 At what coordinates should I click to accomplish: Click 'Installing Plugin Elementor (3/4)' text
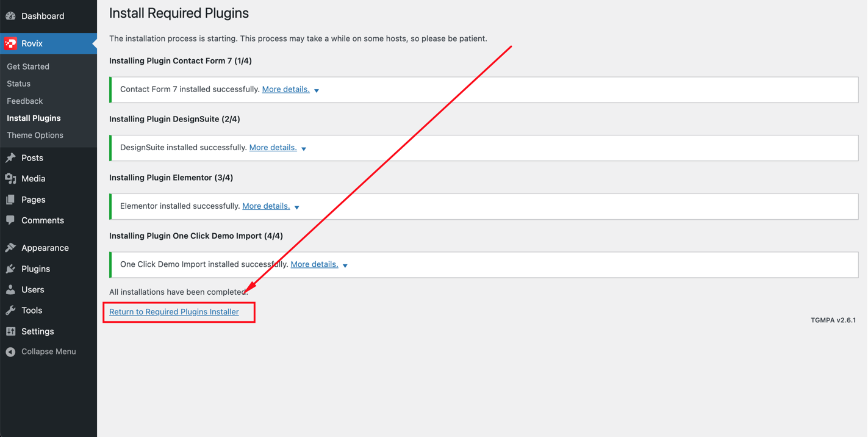171,178
